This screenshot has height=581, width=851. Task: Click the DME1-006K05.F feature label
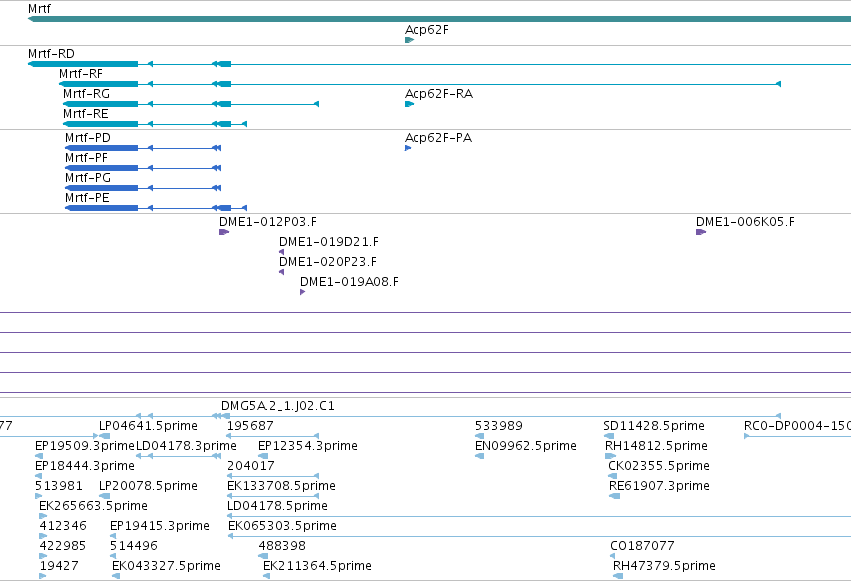click(745, 222)
